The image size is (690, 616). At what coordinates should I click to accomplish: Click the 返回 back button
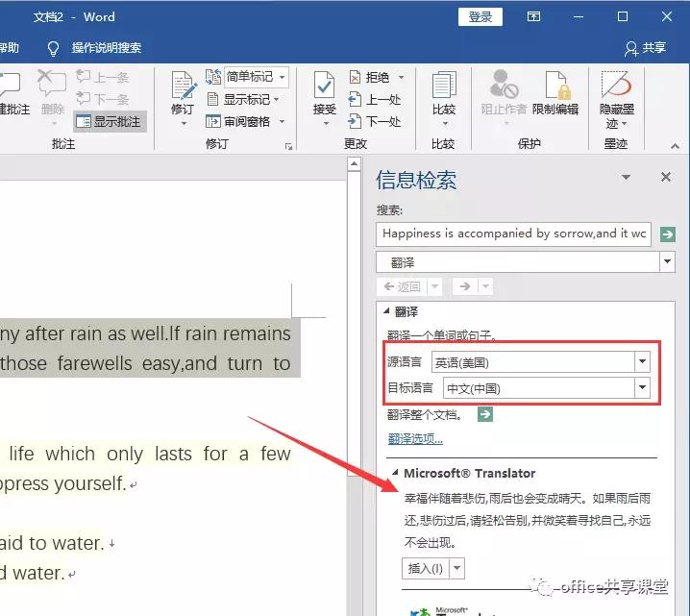[403, 287]
